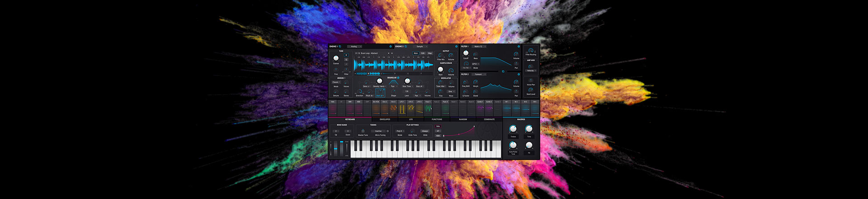Click the Filter 2 Morph knob

[476, 82]
